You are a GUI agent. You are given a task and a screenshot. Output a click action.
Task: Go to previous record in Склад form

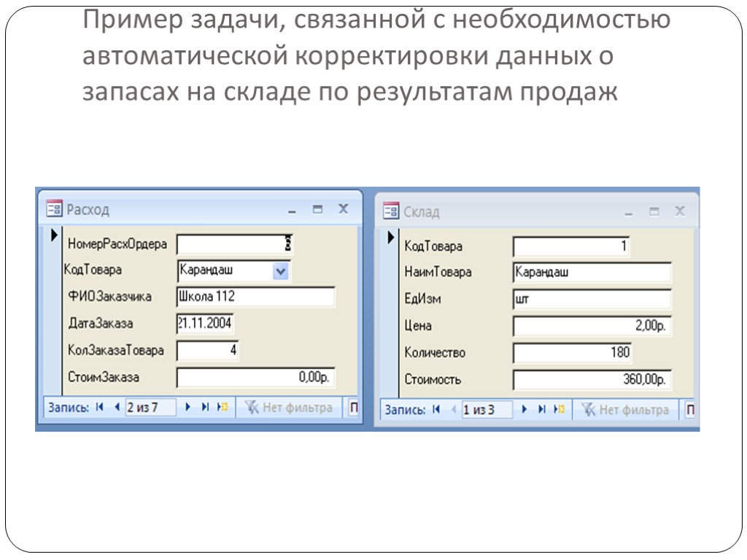453,409
